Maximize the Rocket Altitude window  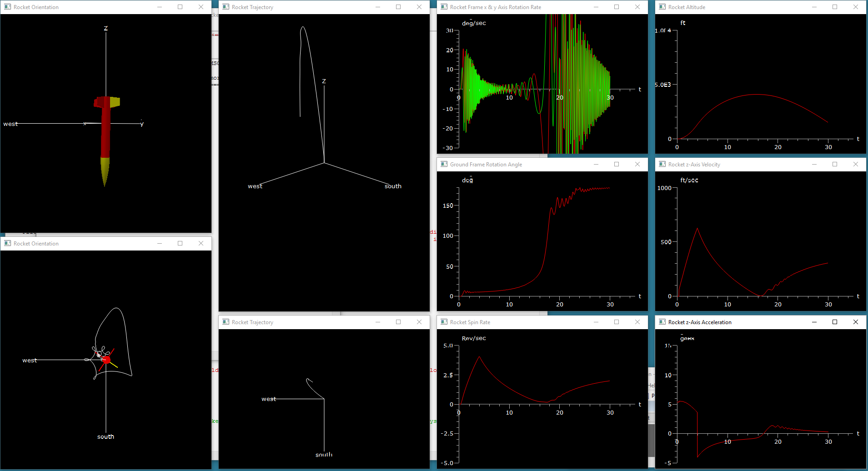[x=835, y=7]
